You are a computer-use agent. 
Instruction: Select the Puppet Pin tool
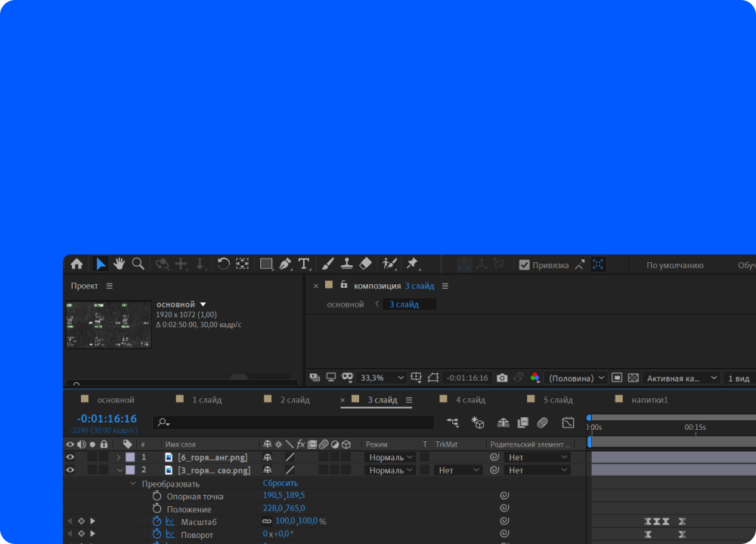point(412,264)
